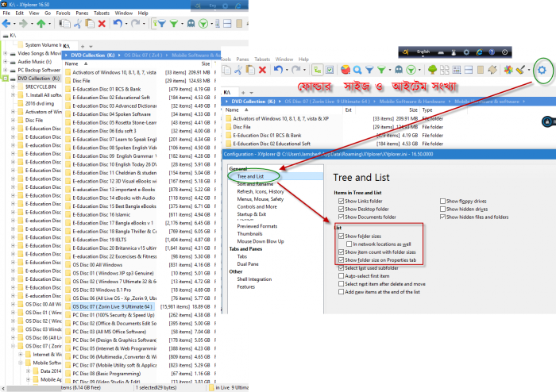
Task: Add new tab with plus button beside left K:\ tab
Action: point(83,46)
